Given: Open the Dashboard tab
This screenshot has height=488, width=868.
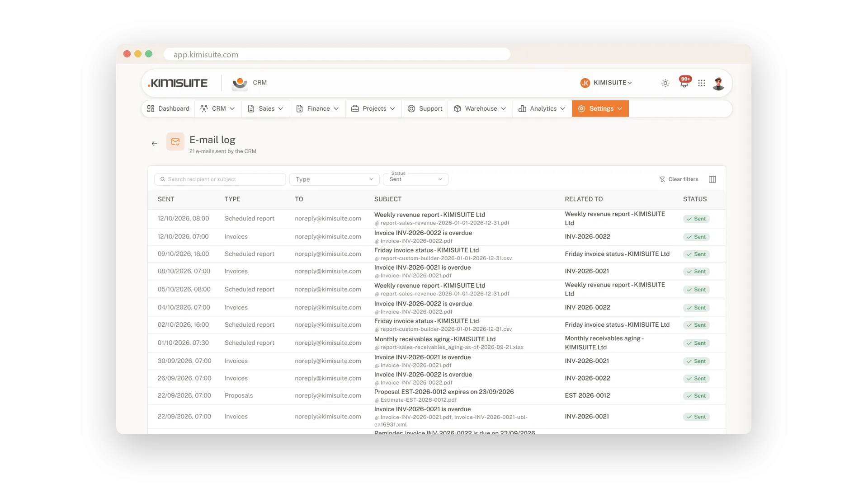Looking at the screenshot, I should click(168, 108).
